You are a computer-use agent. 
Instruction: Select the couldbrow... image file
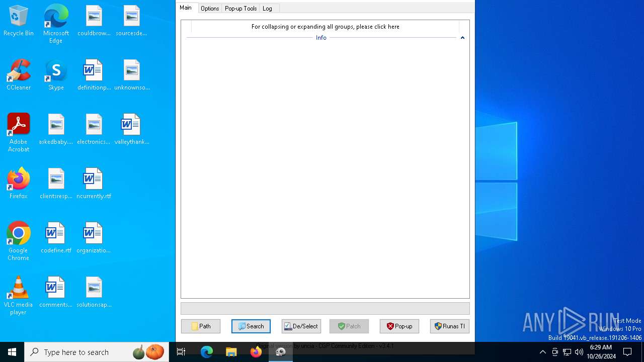pos(94,21)
